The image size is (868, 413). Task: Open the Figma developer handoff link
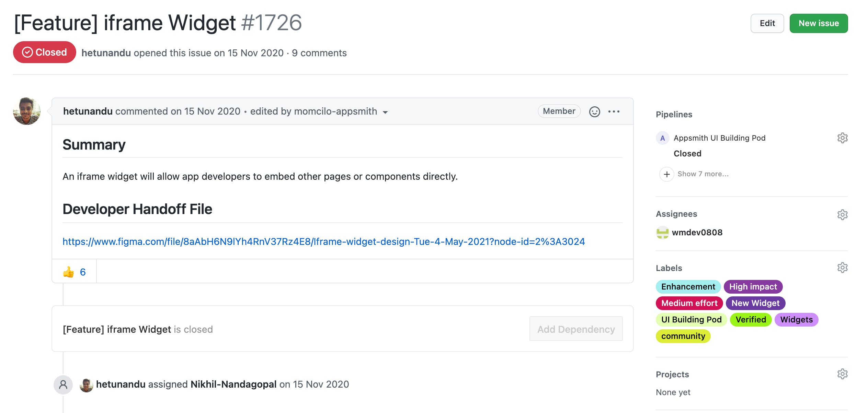coord(323,241)
